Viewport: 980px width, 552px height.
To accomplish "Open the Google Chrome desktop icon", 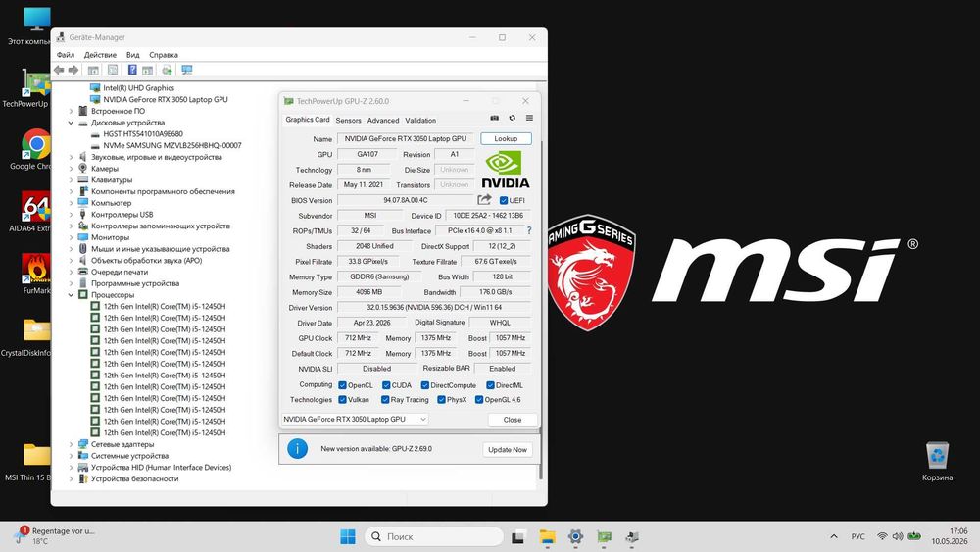I will [x=35, y=149].
